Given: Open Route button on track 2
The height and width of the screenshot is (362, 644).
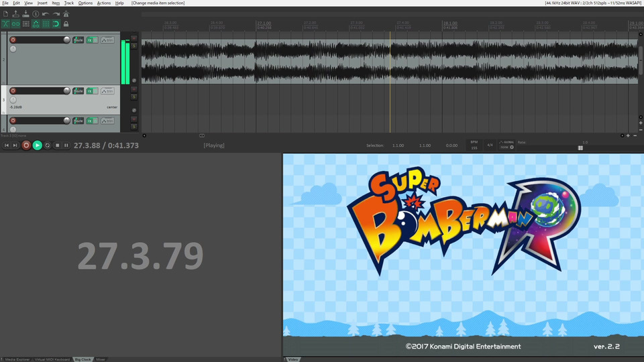Looking at the screenshot, I should click(78, 40).
